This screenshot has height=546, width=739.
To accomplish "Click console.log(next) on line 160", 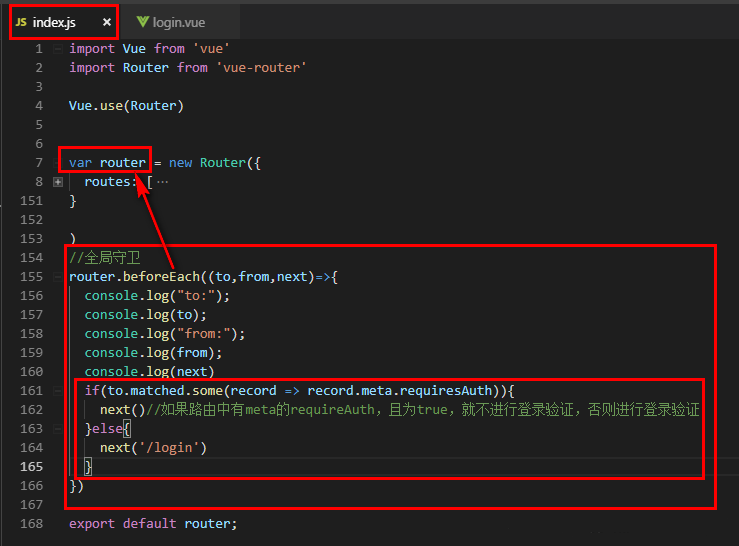I will pyautogui.click(x=149, y=372).
